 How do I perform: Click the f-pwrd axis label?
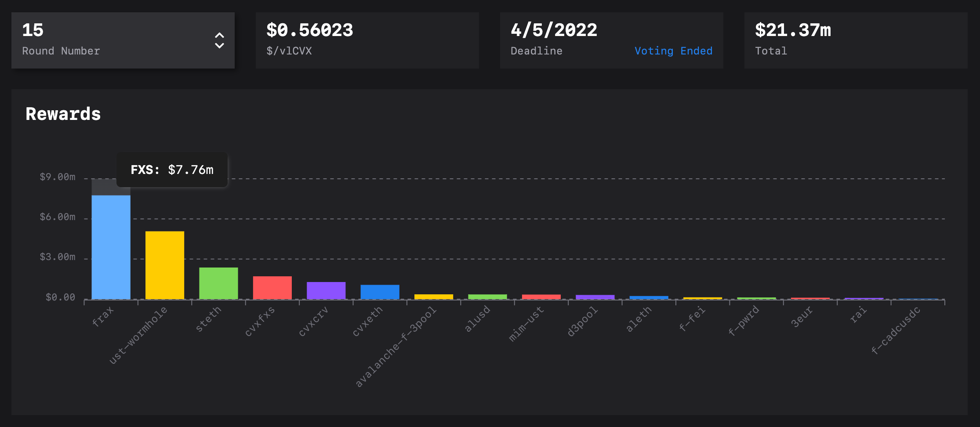(x=744, y=322)
